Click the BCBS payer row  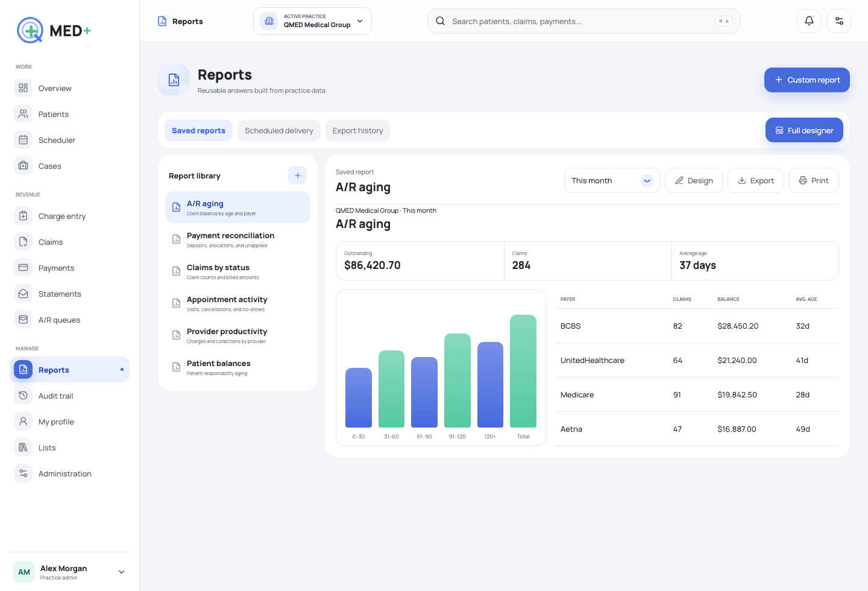click(697, 326)
